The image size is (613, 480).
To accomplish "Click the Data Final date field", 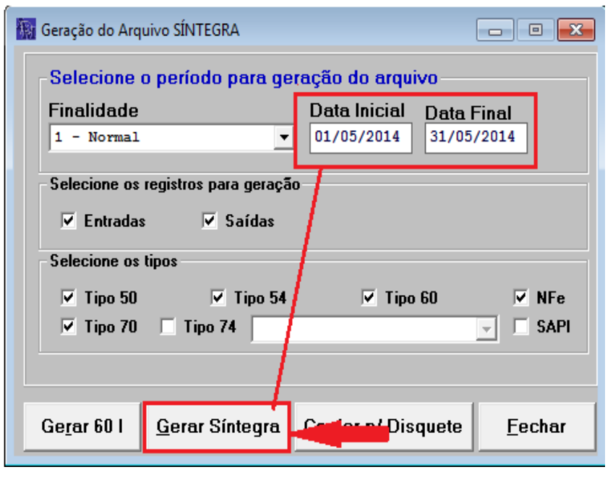I will click(x=475, y=137).
